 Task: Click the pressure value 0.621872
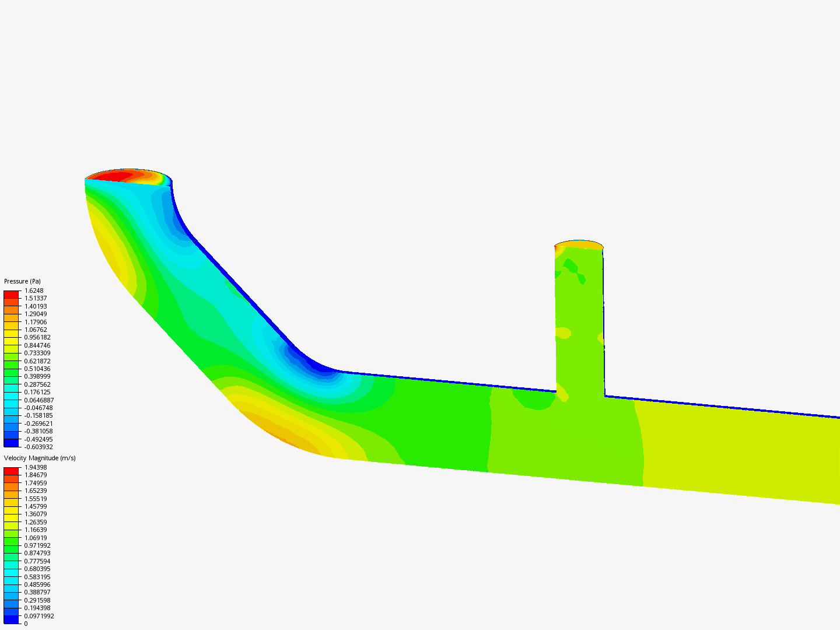[37, 361]
